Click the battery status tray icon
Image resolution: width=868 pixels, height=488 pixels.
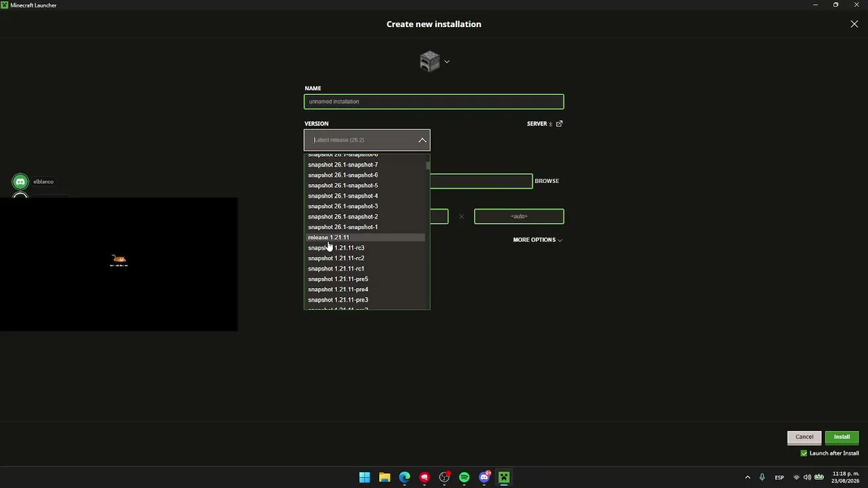(818, 478)
